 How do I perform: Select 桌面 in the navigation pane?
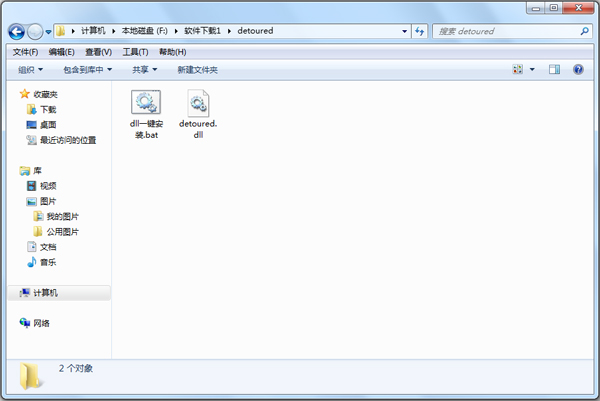point(48,125)
